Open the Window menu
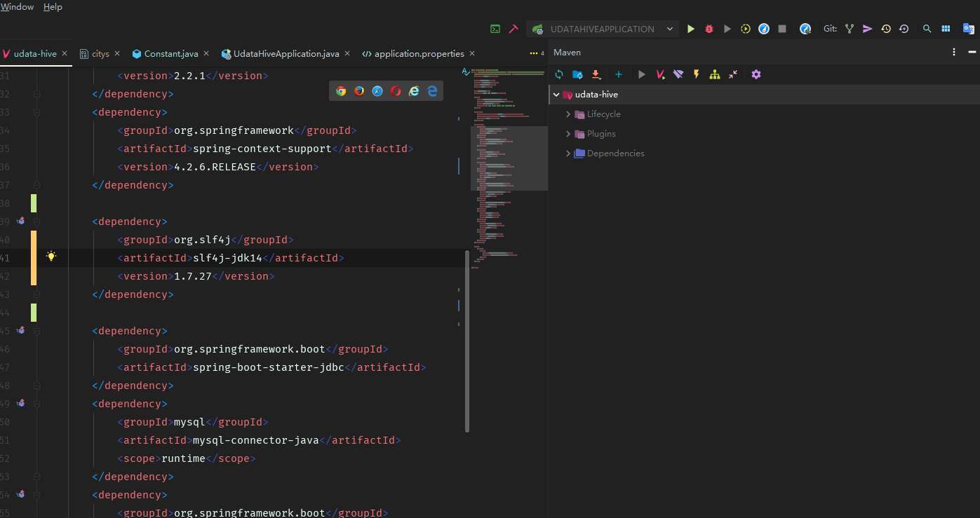The image size is (980, 518). coord(17,7)
